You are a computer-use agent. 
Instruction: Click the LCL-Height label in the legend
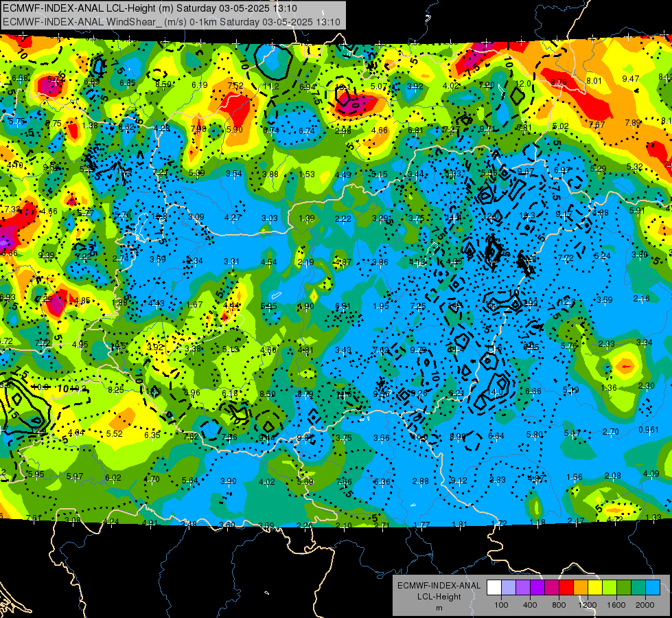[439, 597]
